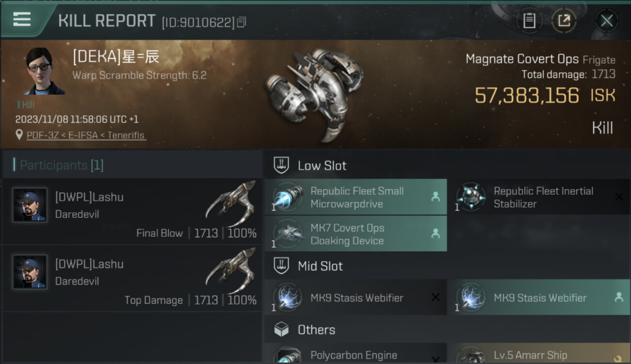Select Republic Fleet Small Microwarpdrive module
Screen dimensions: 631x364
(355, 197)
